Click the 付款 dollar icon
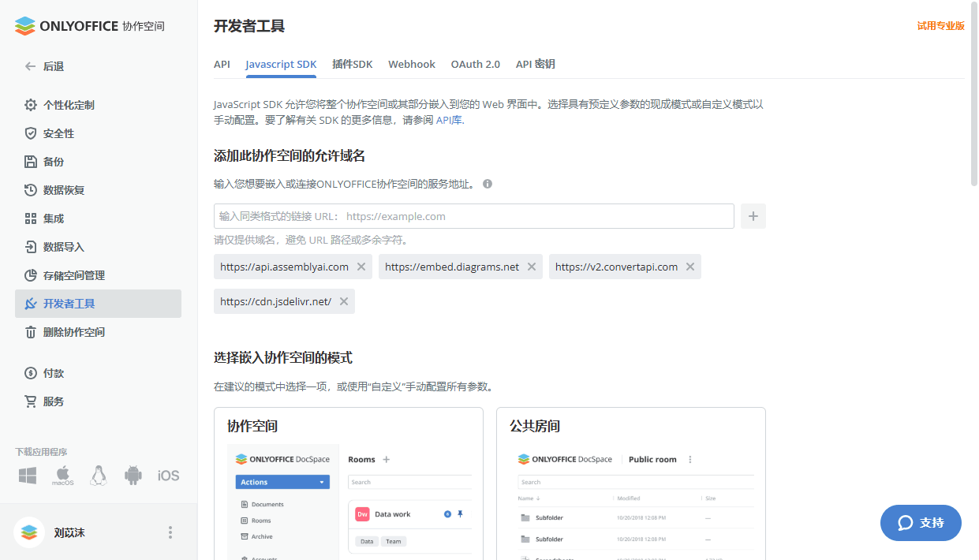This screenshot has height=560, width=979. [x=31, y=373]
